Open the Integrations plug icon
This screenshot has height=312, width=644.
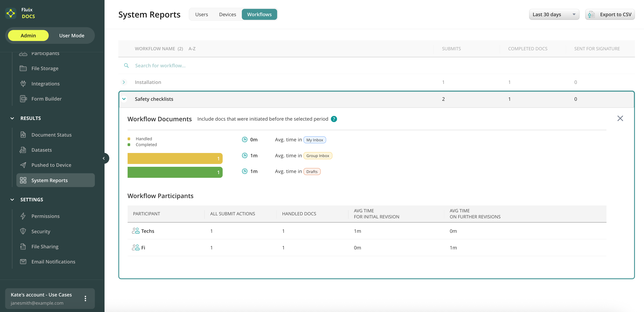click(x=23, y=84)
